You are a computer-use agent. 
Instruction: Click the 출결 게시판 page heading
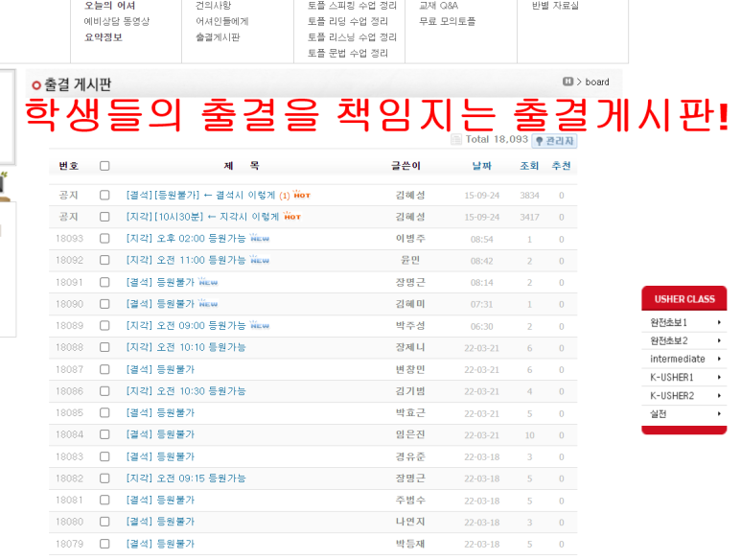click(78, 84)
